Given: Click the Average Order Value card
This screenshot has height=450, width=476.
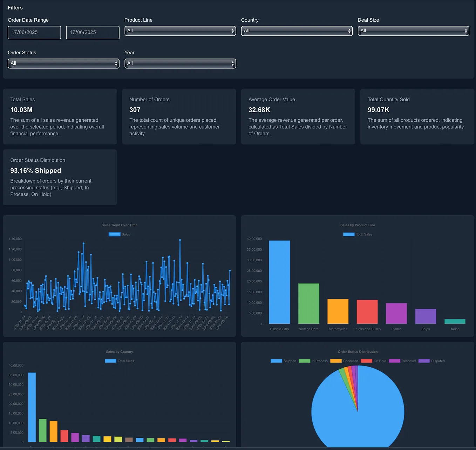Looking at the screenshot, I should click(x=298, y=116).
